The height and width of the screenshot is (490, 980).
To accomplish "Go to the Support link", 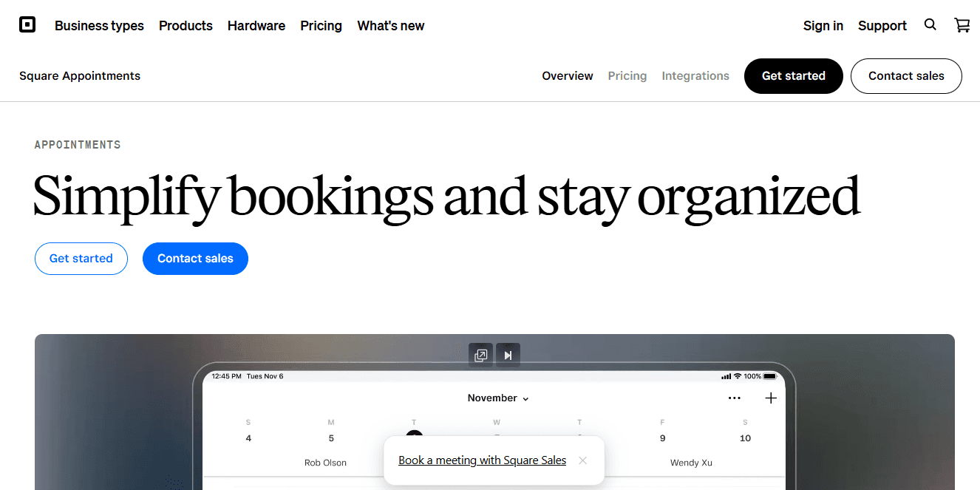I will pos(882,26).
